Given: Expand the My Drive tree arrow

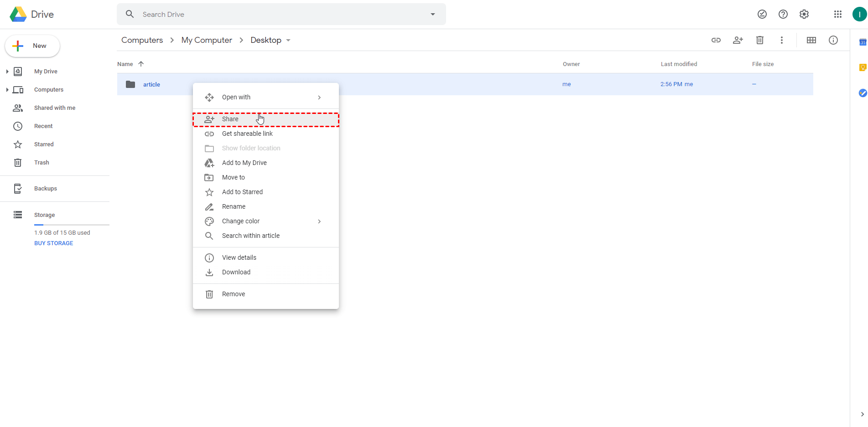Looking at the screenshot, I should click(x=7, y=72).
